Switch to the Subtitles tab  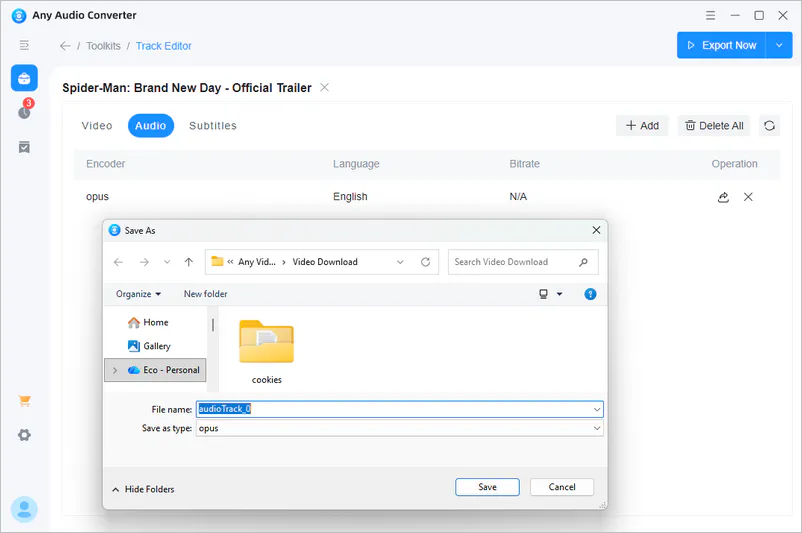(x=213, y=126)
